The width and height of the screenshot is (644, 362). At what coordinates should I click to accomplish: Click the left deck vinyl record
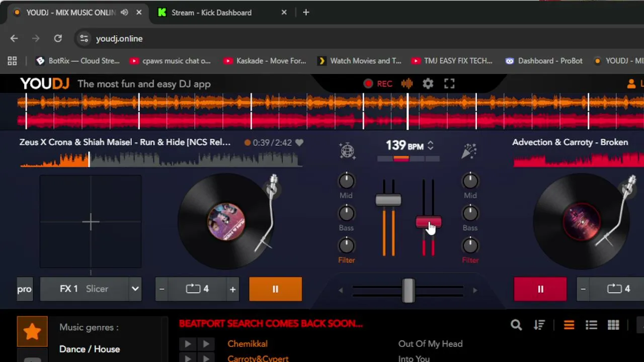point(226,222)
